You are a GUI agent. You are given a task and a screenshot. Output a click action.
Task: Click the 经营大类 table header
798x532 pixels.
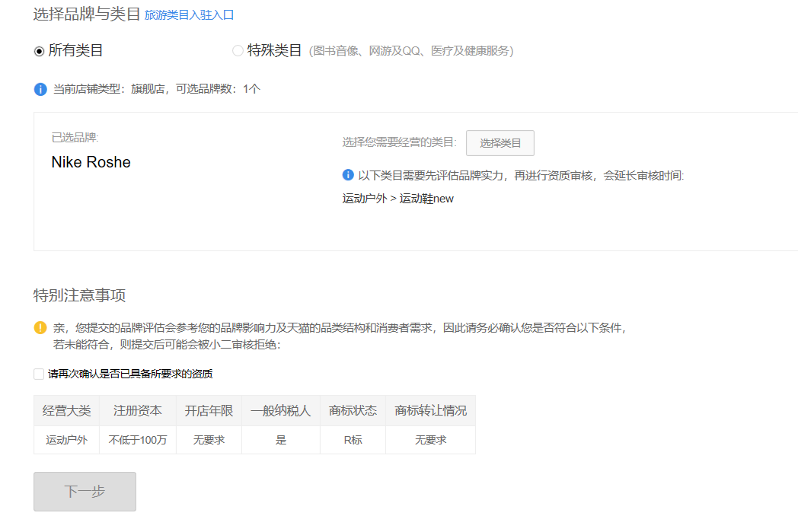point(65,410)
